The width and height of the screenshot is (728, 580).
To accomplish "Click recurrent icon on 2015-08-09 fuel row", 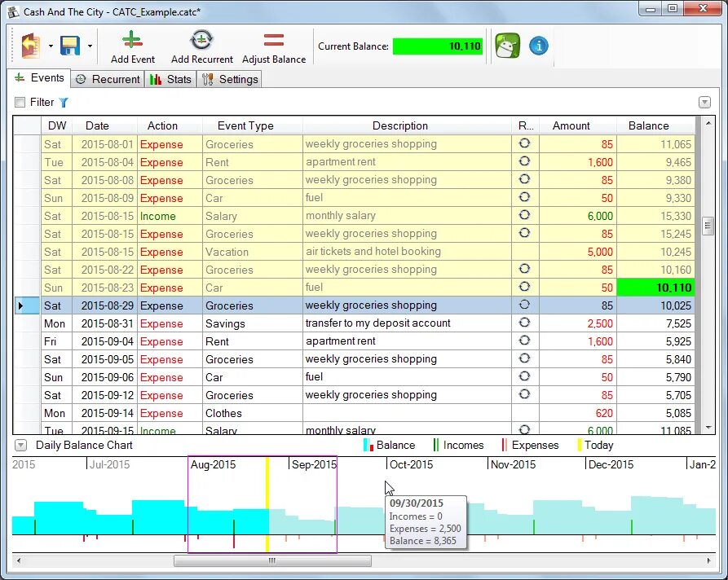I will point(525,197).
